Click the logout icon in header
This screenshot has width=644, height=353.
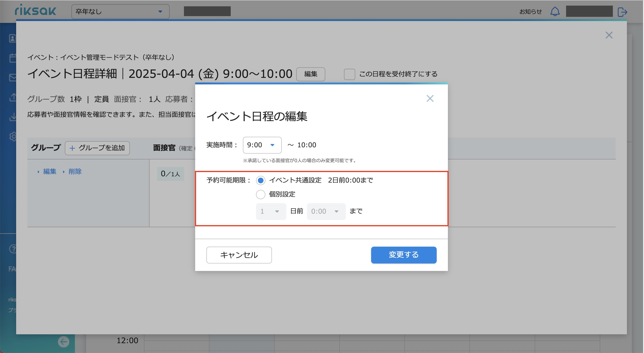pos(622,12)
